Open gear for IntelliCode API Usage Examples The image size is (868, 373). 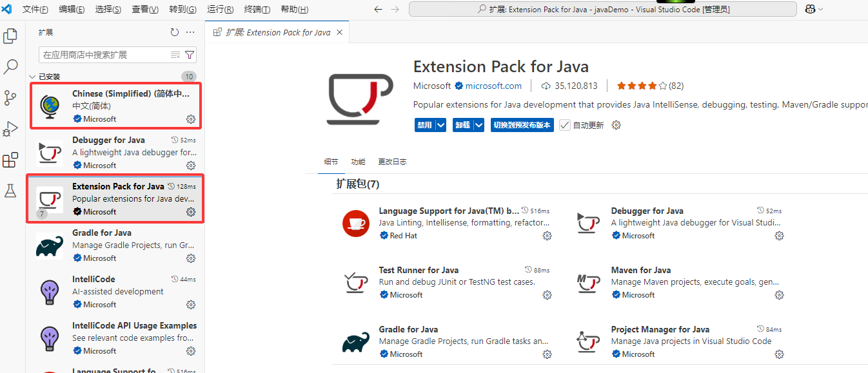pos(191,351)
